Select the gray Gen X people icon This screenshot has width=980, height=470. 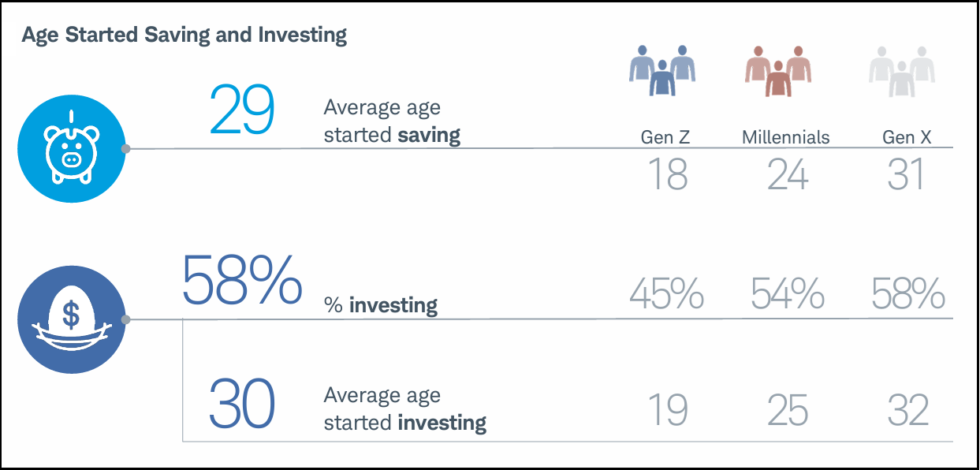[x=902, y=71]
